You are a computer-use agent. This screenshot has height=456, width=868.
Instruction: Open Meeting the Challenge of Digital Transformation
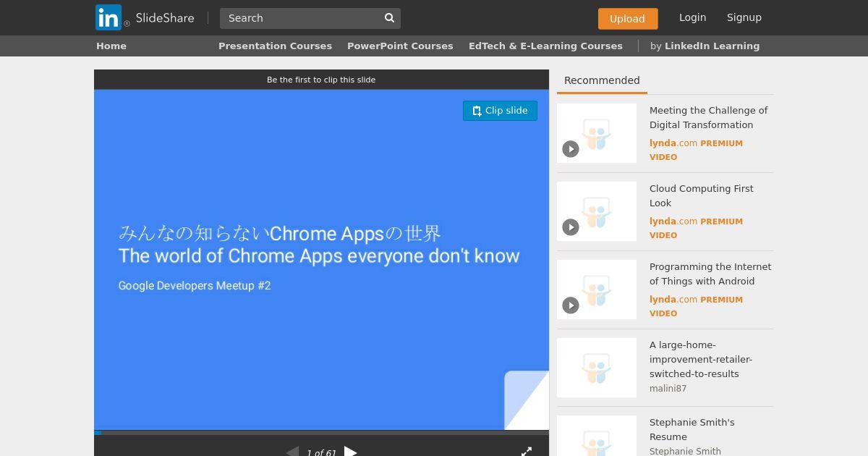(709, 117)
